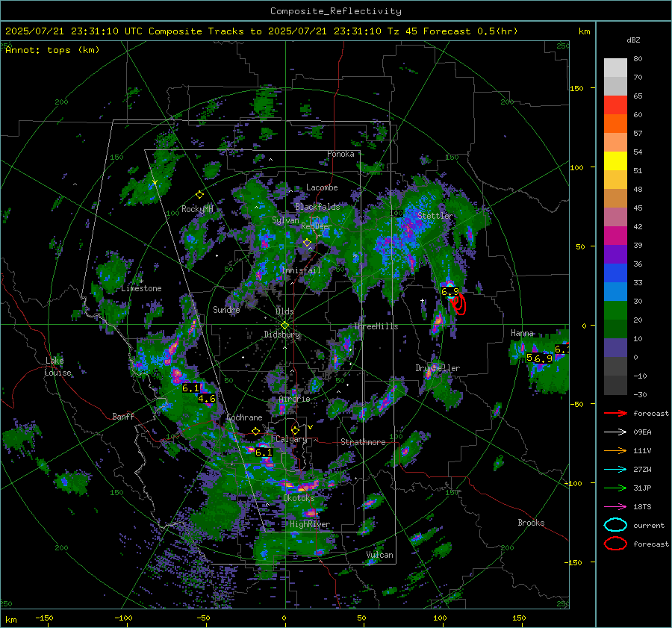Click the light blue swatch between 33 and 30 dBZ

[615, 292]
